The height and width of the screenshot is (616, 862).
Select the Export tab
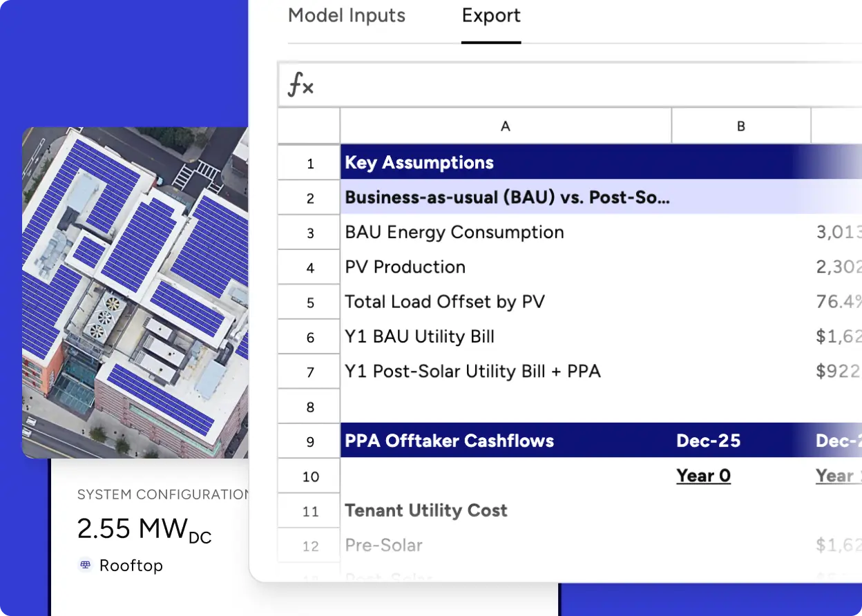(491, 16)
